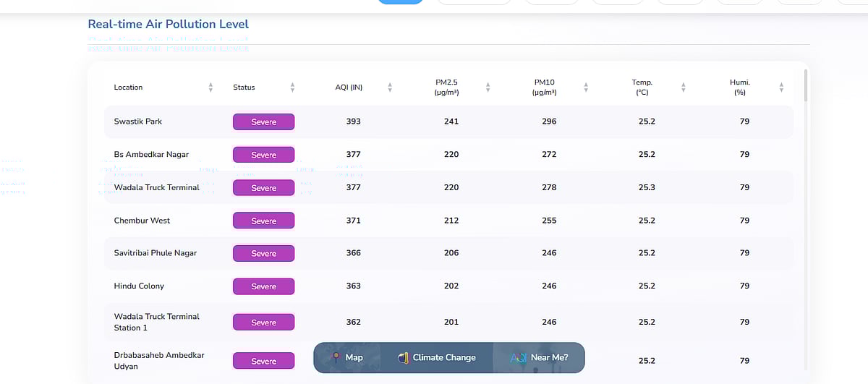The height and width of the screenshot is (384, 868).
Task: Click Savitribai Phule Nagar row name
Action: tap(156, 253)
